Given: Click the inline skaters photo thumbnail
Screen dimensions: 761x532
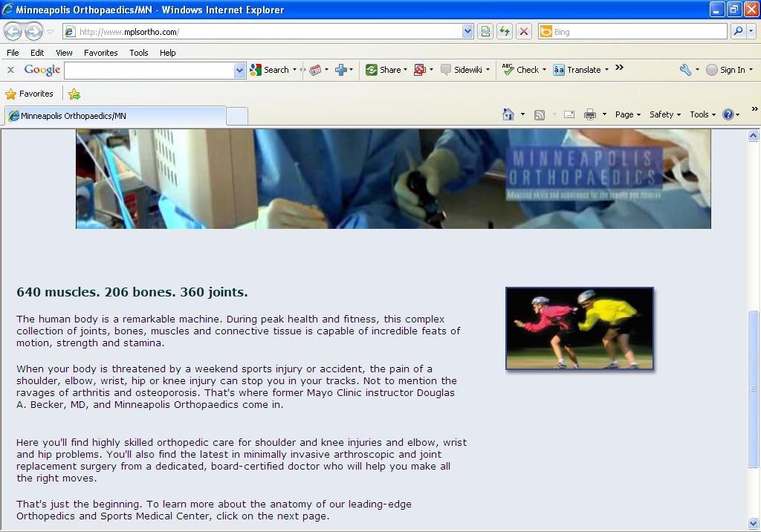Looking at the screenshot, I should coord(580,328).
